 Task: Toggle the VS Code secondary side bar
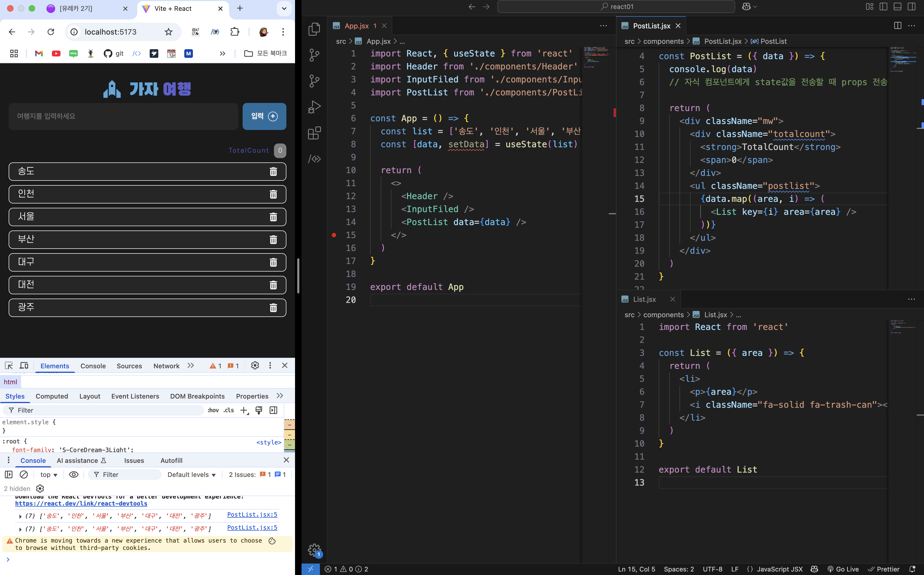912,6
